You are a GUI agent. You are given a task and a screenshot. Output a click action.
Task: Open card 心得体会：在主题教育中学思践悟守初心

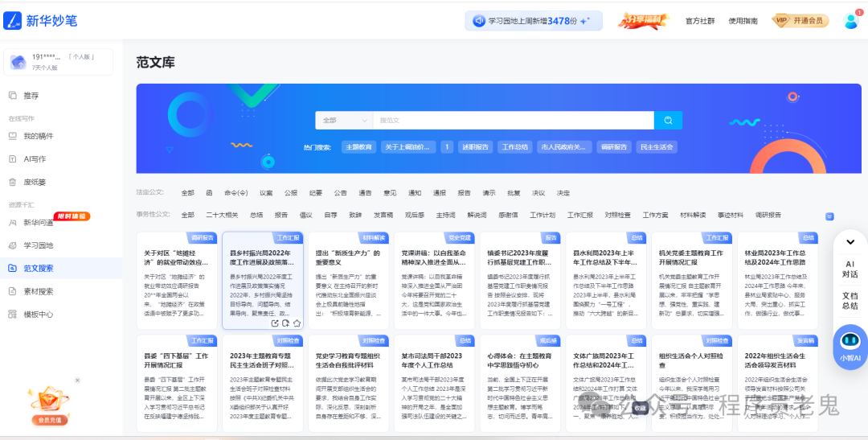[520, 384]
